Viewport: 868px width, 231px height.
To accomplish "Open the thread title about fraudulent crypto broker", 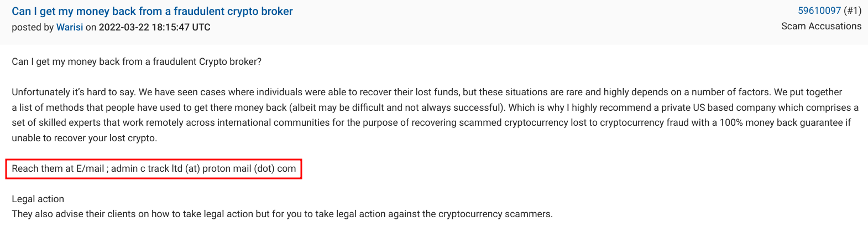I will 152,11.
